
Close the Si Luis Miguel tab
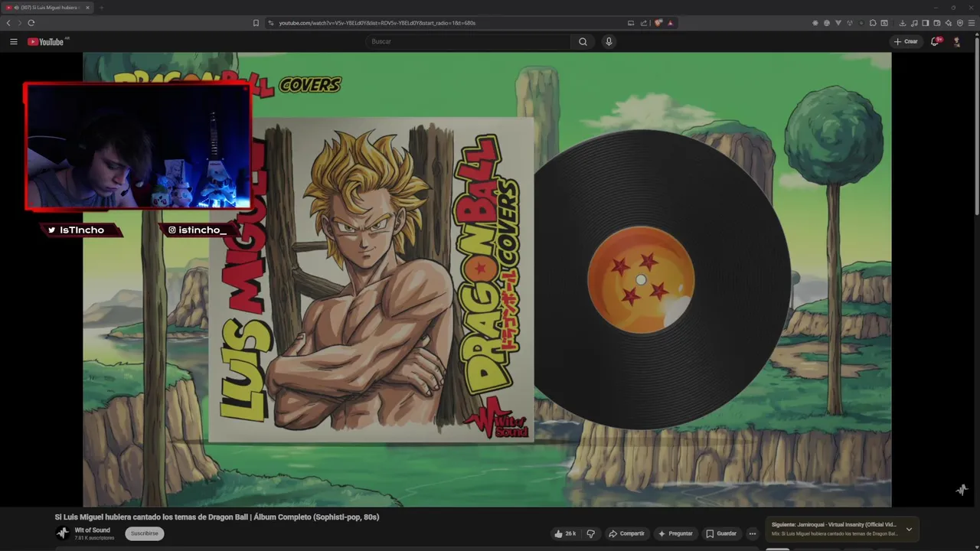[x=87, y=8]
